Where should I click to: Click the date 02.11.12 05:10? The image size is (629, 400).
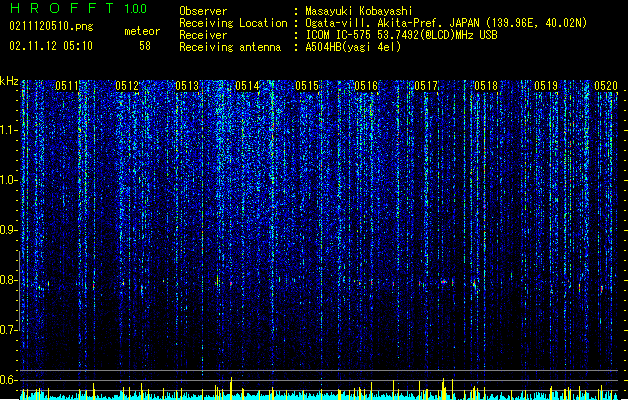click(x=51, y=46)
